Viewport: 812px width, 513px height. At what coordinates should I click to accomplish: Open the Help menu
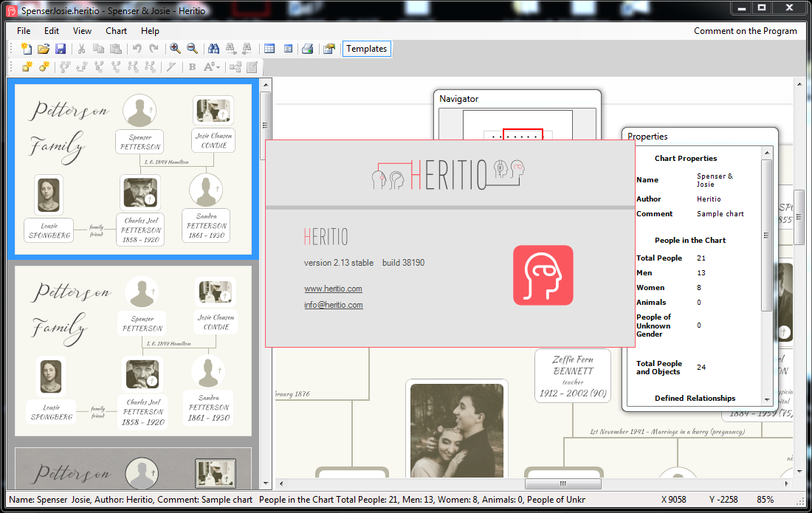[150, 31]
